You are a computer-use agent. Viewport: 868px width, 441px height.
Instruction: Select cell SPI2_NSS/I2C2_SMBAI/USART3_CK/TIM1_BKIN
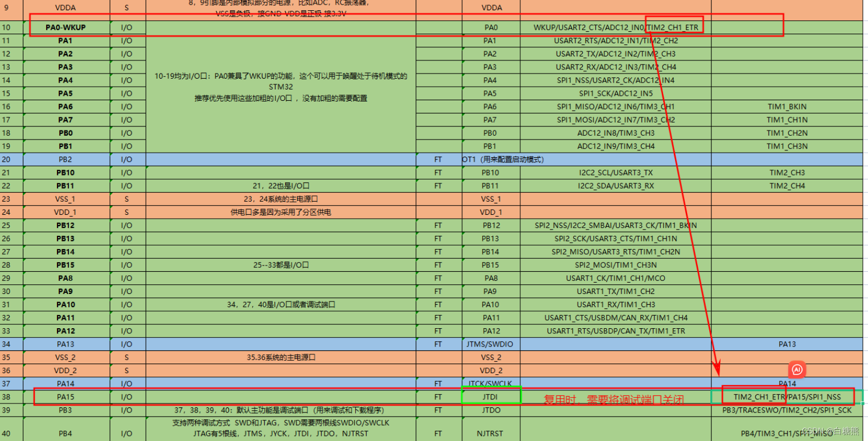[616, 225]
